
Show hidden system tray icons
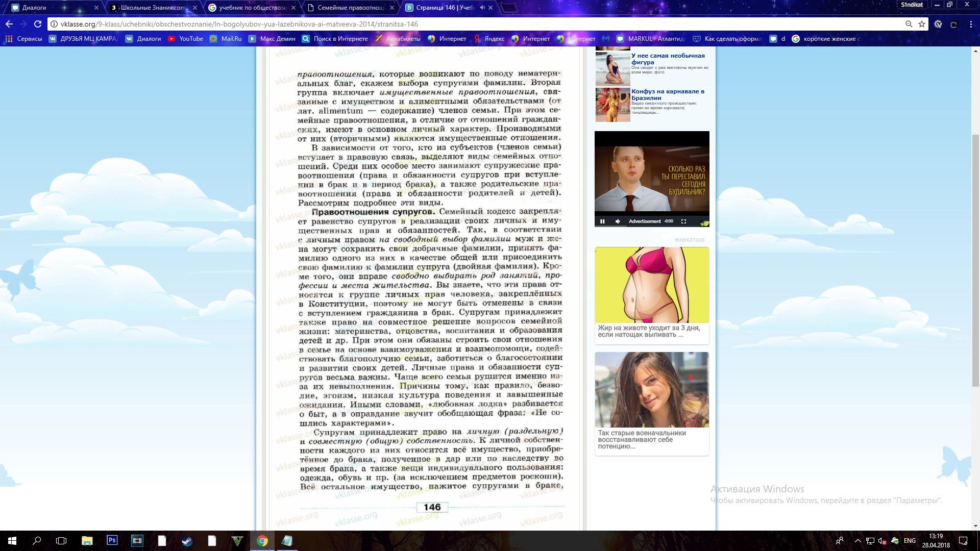pos(857,541)
